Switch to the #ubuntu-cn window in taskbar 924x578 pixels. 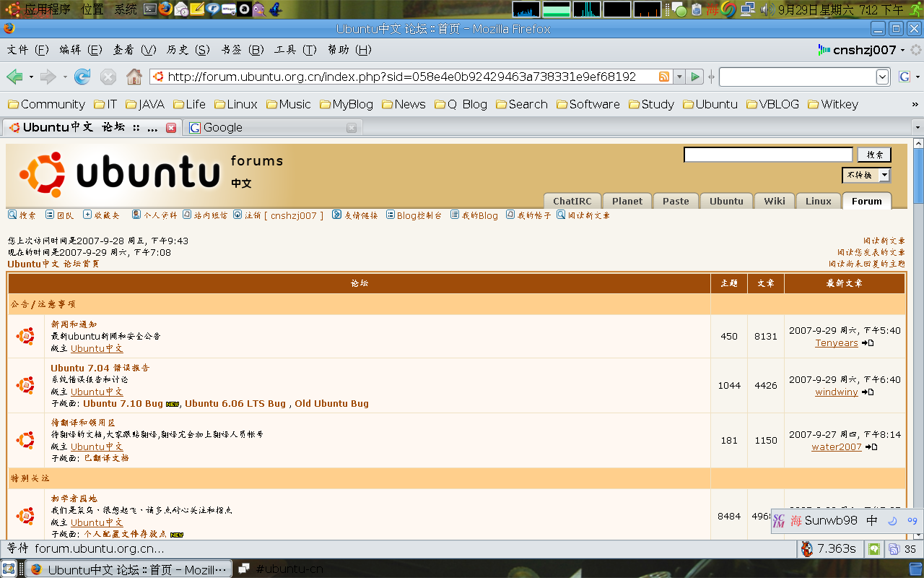tap(282, 569)
